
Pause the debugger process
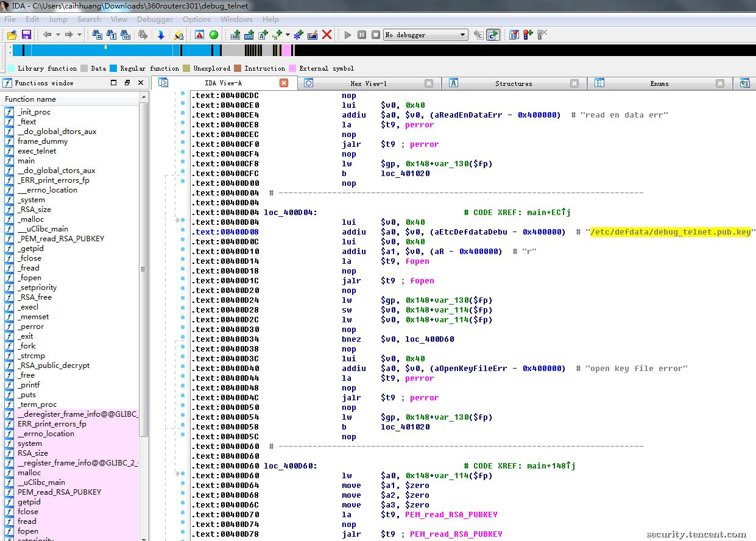pyautogui.click(x=362, y=35)
